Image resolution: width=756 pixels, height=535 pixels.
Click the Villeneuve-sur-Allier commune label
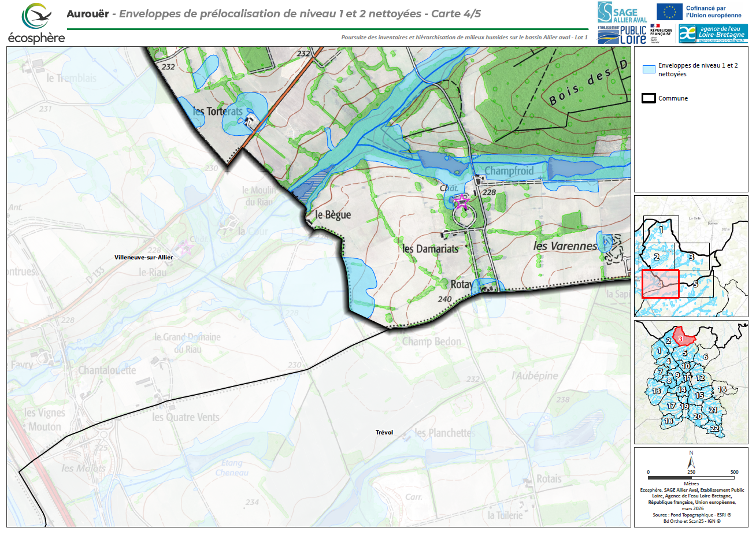(143, 258)
